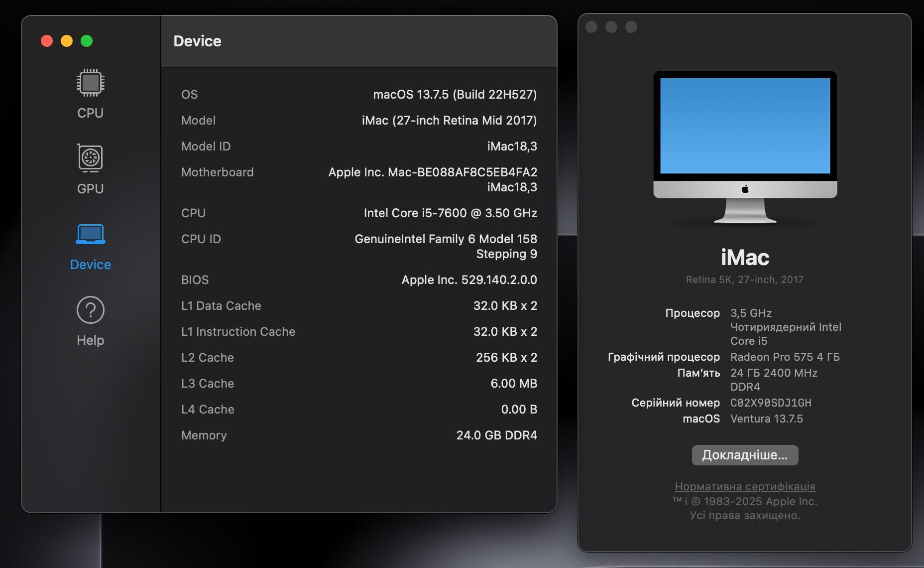Click the 'Device' header title

pyautogui.click(x=197, y=41)
